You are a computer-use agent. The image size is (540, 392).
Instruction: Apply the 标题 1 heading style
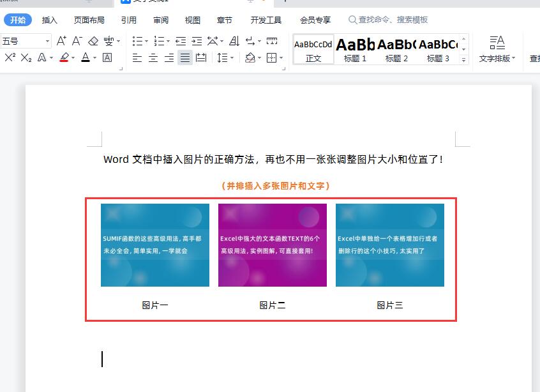click(x=354, y=50)
